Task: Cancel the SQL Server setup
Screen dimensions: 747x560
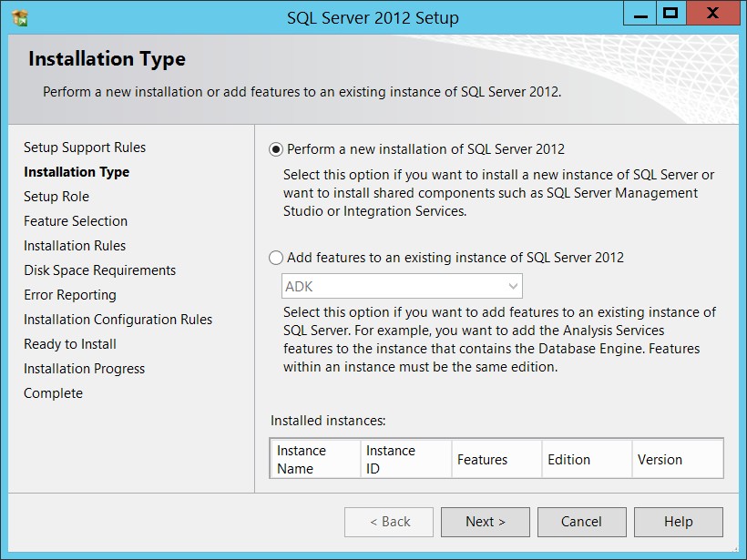Action: [x=581, y=522]
